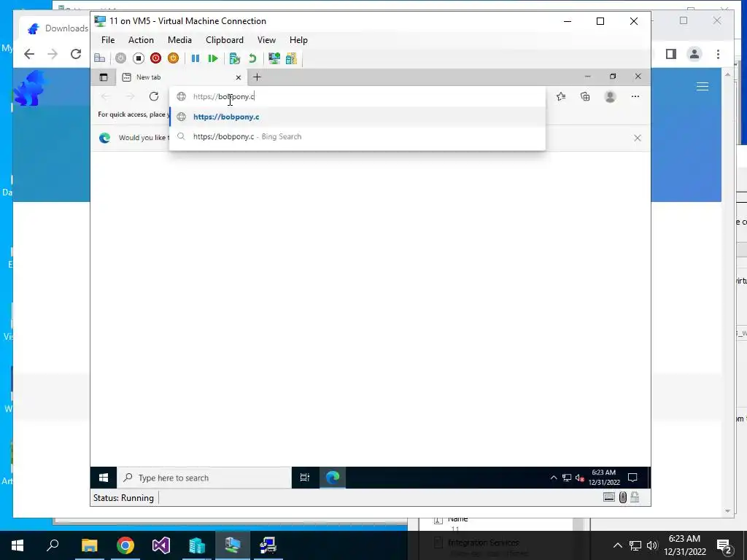Select the New tab in Edge
This screenshot has width=747, height=560.
click(x=181, y=77)
